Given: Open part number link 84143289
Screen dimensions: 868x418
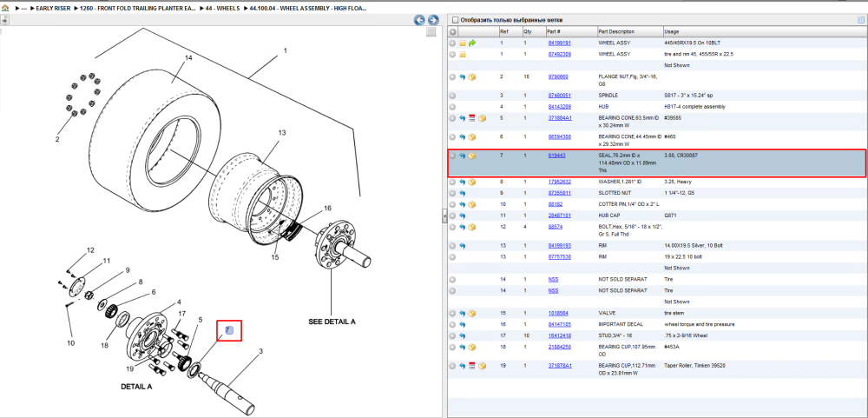Looking at the screenshot, I should pyautogui.click(x=559, y=106).
